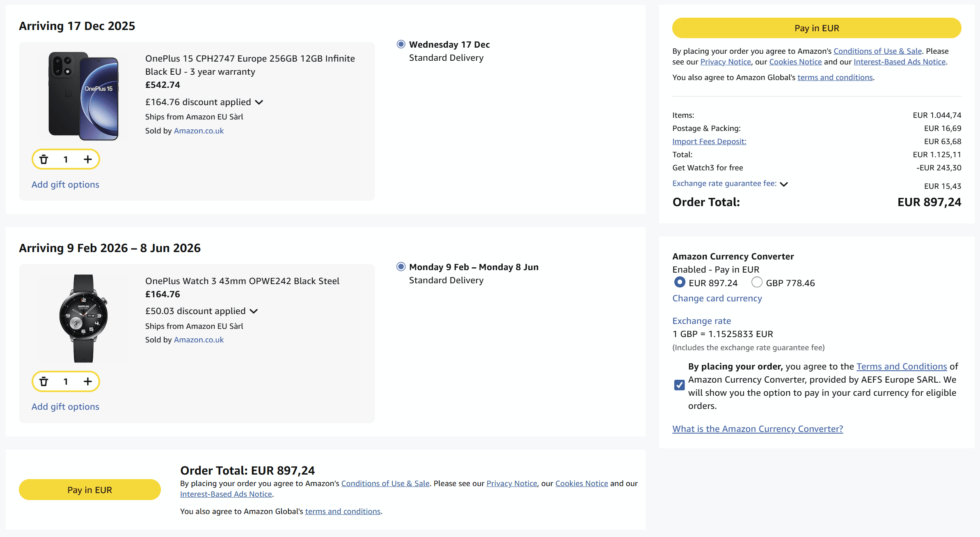Image resolution: width=980 pixels, height=537 pixels.
Task: Click the top Pay in EUR button
Action: coord(817,28)
